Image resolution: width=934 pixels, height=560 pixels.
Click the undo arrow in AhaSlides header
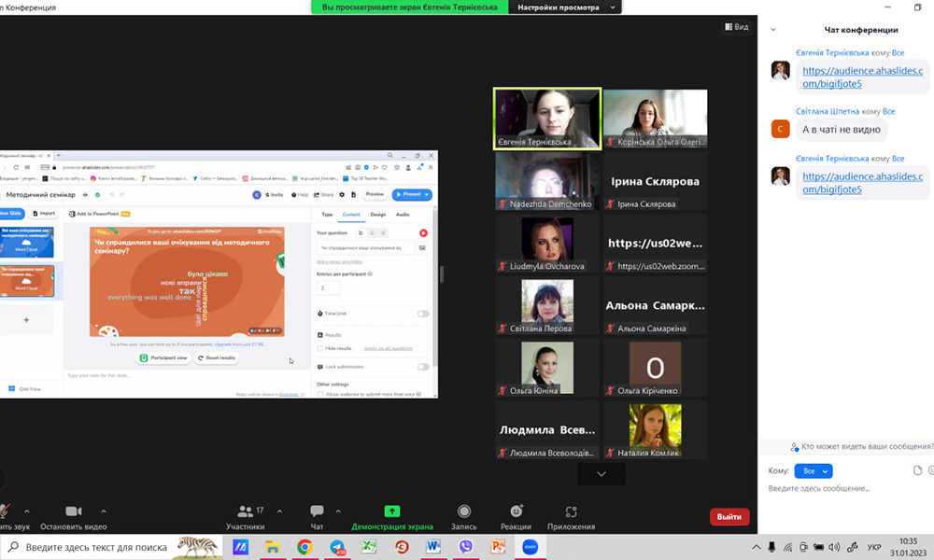[x=112, y=195]
